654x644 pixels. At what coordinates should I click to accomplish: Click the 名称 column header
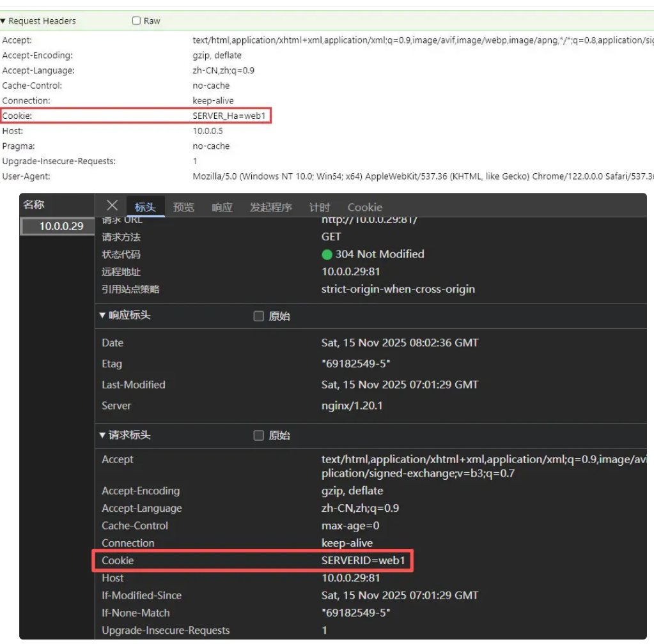click(34, 205)
